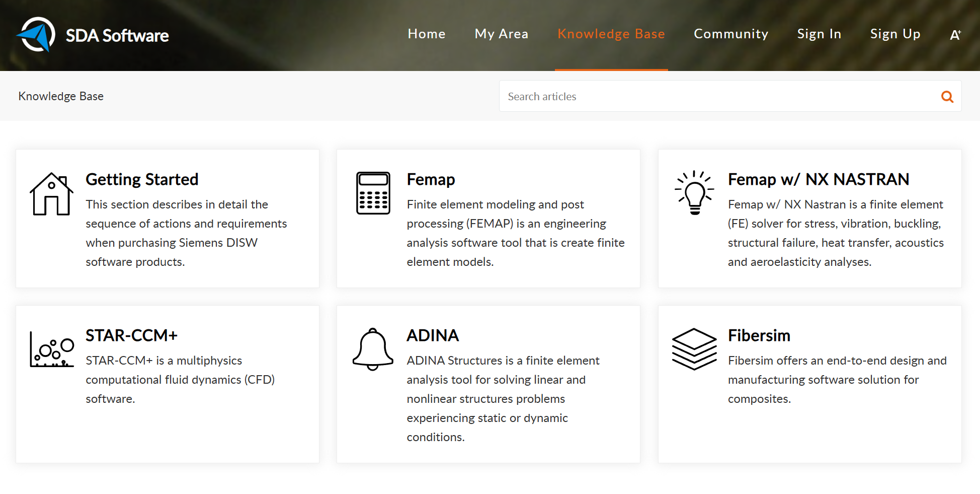
Task: Click the SDA Software paper plane logo
Action: pyautogui.click(x=37, y=35)
